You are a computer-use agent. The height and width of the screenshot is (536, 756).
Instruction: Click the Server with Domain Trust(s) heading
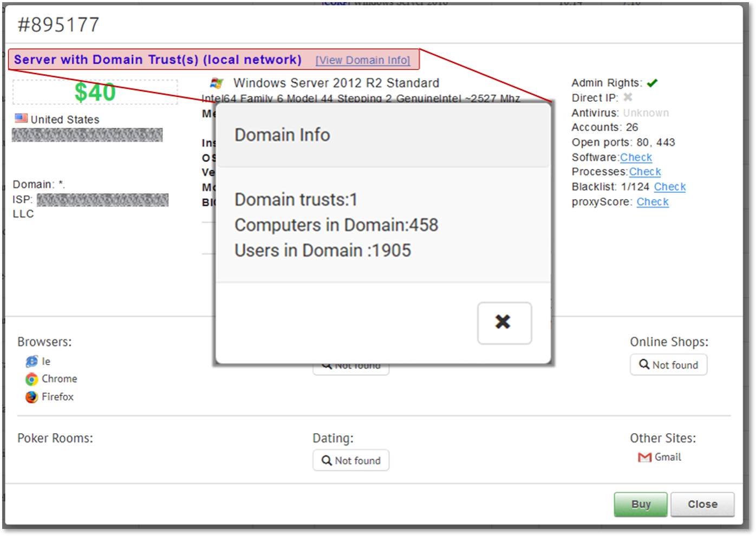pyautogui.click(x=158, y=60)
